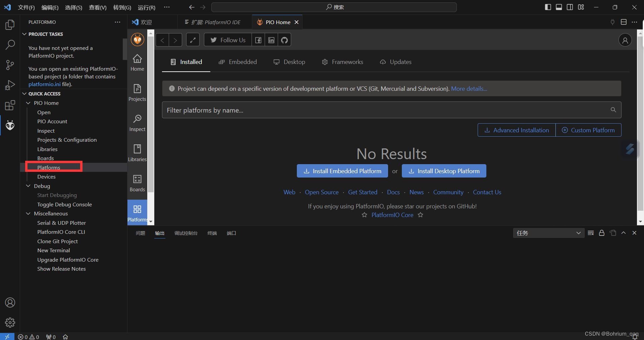This screenshot has width=644, height=340.
Task: Collapse the Miscellaneous tree node
Action: [x=28, y=213]
